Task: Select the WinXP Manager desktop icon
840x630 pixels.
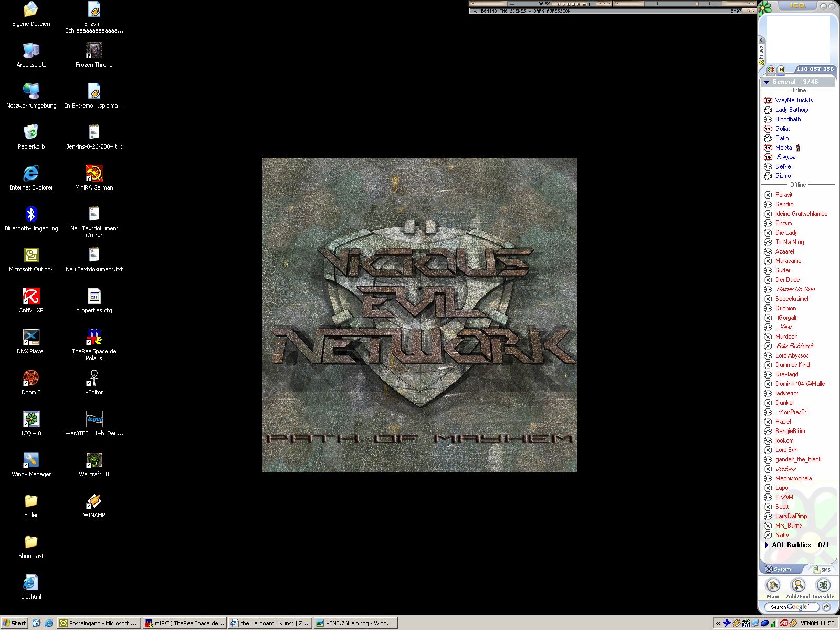Action: pos(31,464)
